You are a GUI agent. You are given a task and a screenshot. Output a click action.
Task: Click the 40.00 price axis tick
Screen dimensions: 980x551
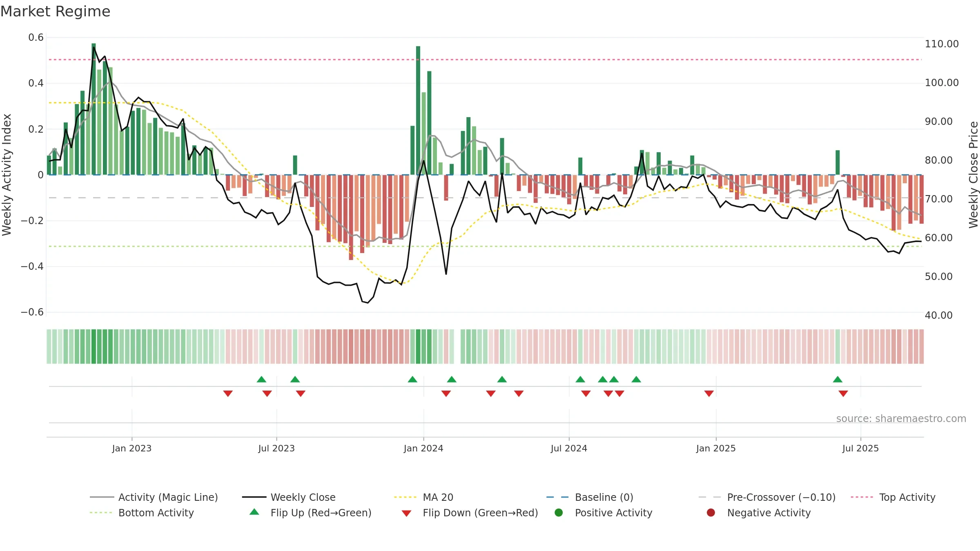coord(939,315)
